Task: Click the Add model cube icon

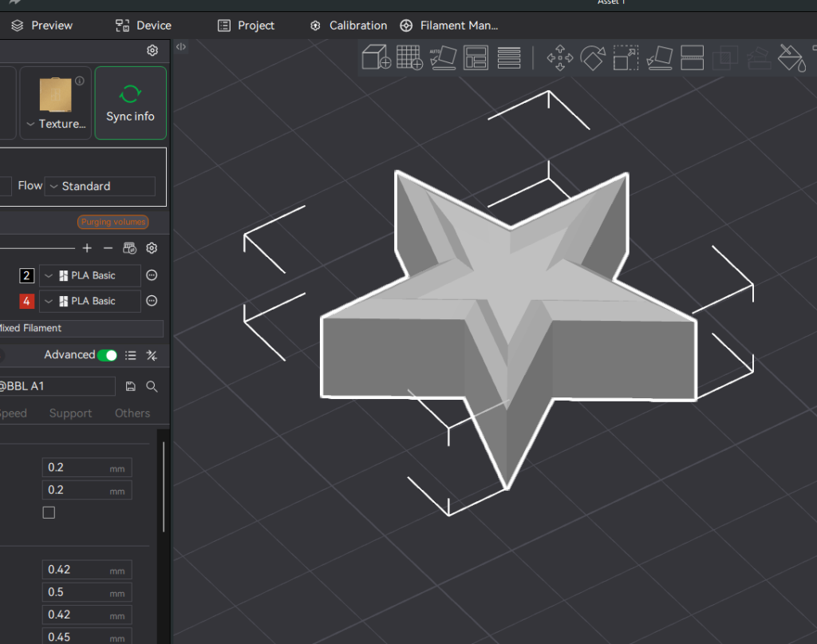Action: (x=377, y=57)
